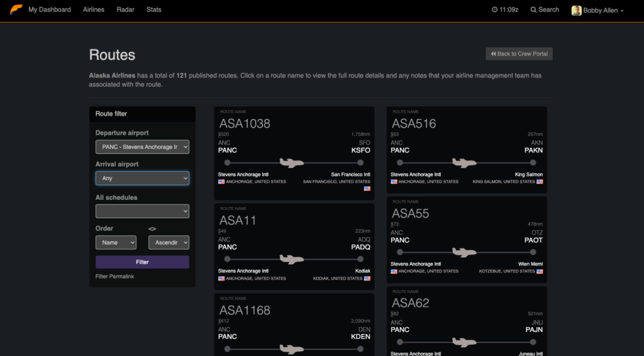Screen dimensions: 644x356
Task: Click the 11:09z clock display
Action: pyautogui.click(x=505, y=9)
